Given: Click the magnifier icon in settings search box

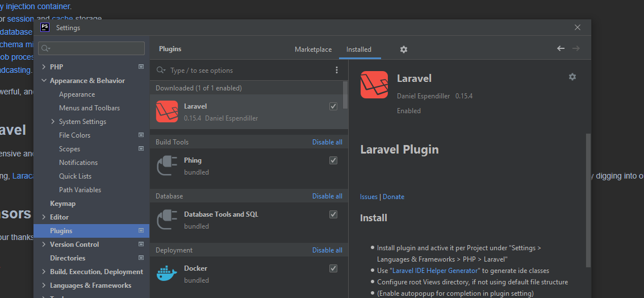Looking at the screenshot, I should click(x=45, y=48).
